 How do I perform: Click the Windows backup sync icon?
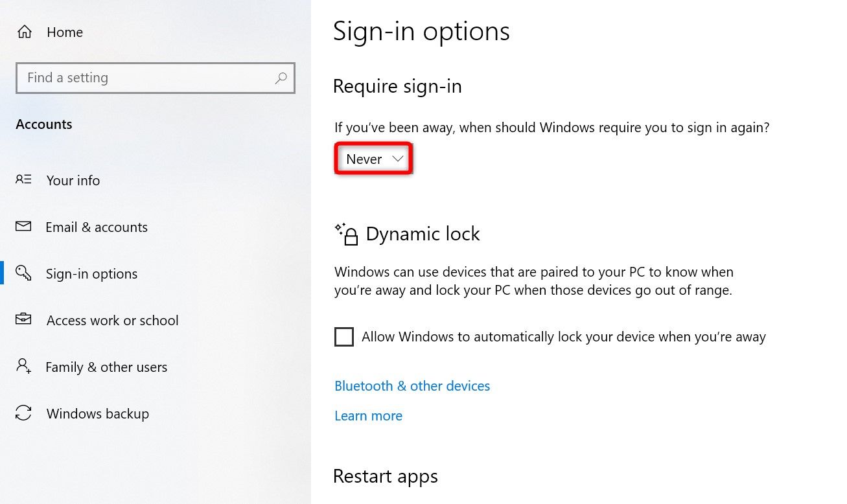23,413
